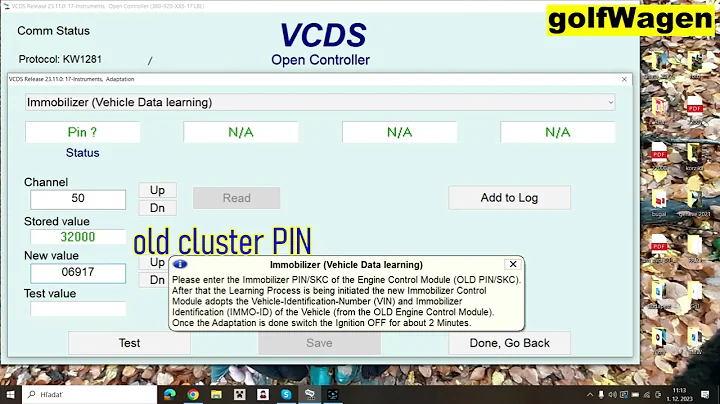Click the Test button
Image resolution: width=720 pixels, height=404 pixels.
pos(129,343)
